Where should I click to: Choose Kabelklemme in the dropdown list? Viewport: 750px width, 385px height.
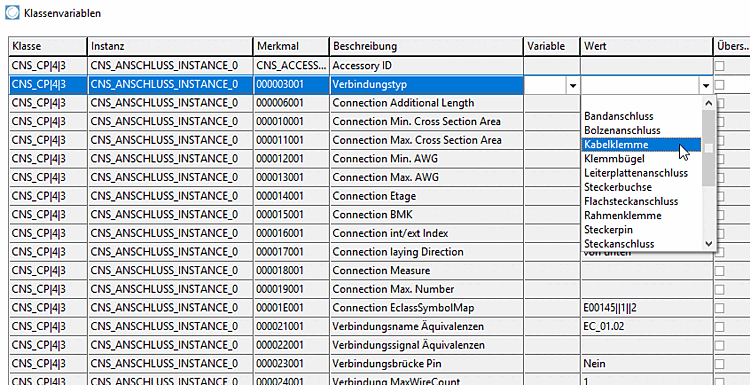pos(641,144)
